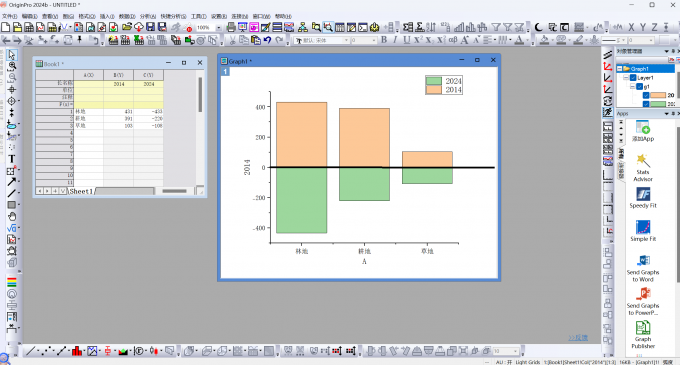Viewport: 680px width, 365px height.
Task: Open the first menu bar item (文件)
Action: coord(9,16)
